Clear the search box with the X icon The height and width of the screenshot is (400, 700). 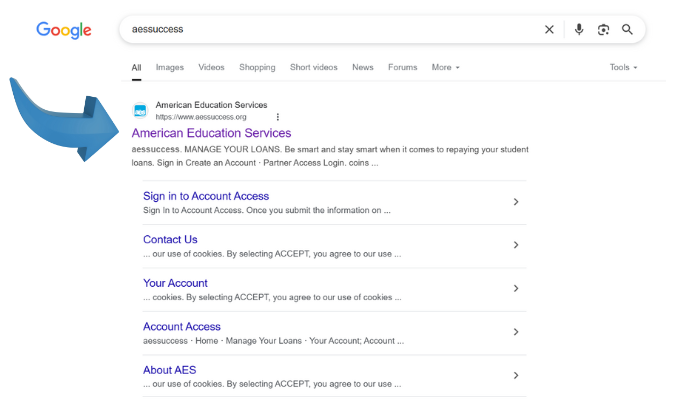click(549, 29)
